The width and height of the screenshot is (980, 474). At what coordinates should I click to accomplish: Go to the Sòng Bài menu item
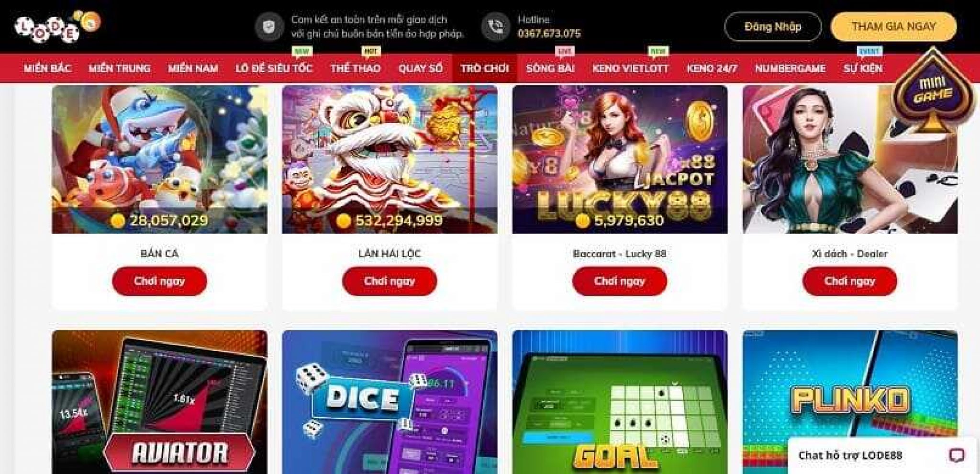(x=550, y=68)
